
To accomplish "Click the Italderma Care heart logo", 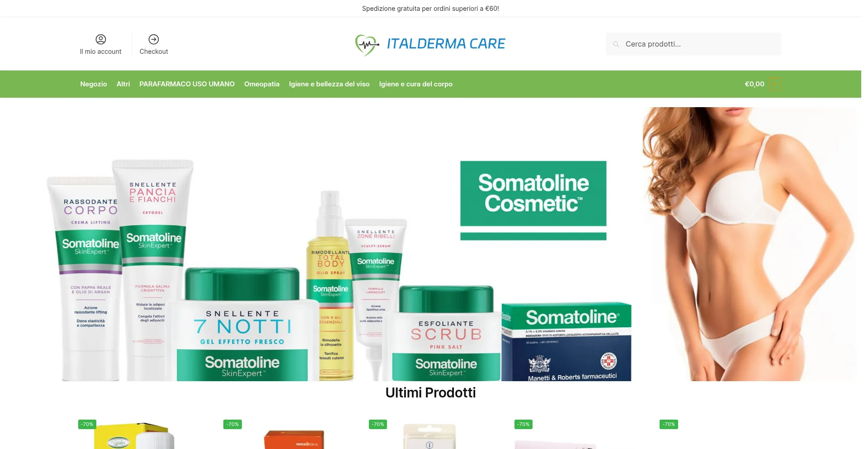I will (x=367, y=45).
